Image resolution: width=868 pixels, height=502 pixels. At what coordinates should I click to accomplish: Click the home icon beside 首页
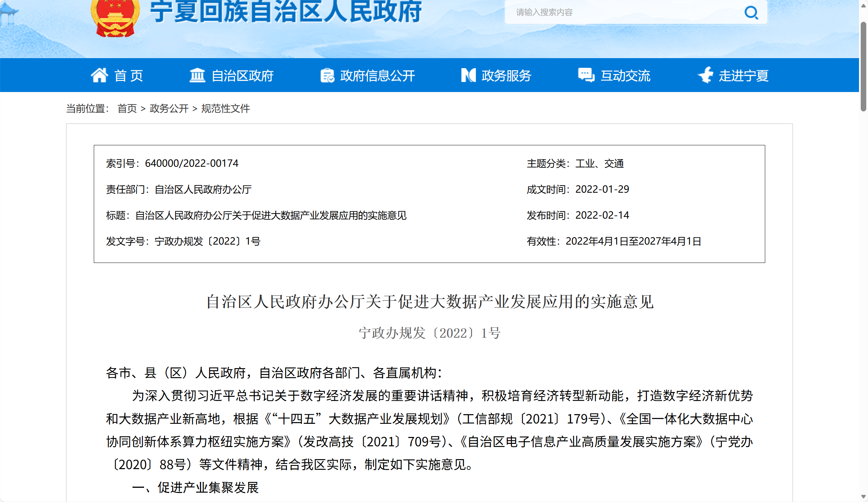click(99, 75)
